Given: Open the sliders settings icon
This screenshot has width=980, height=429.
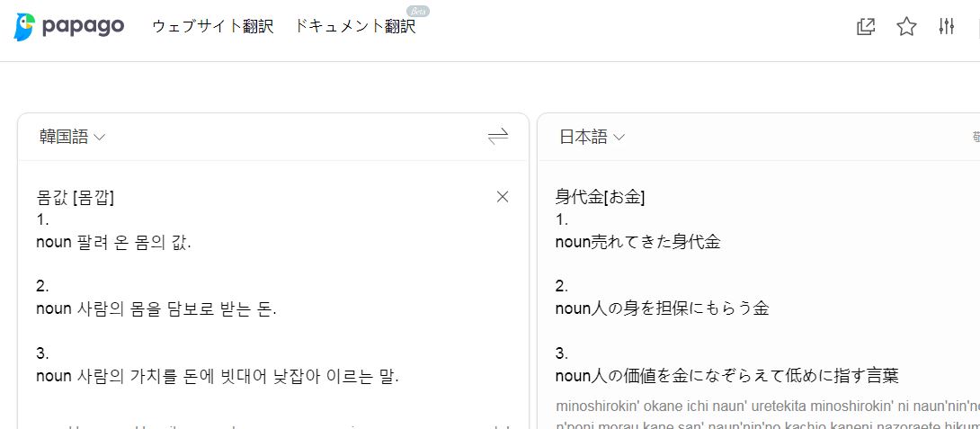Looking at the screenshot, I should (946, 27).
